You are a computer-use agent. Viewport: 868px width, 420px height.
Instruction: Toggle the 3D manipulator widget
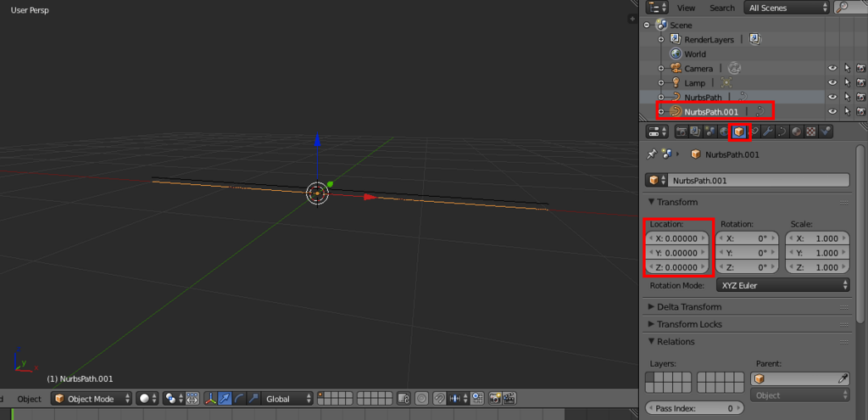[210, 399]
